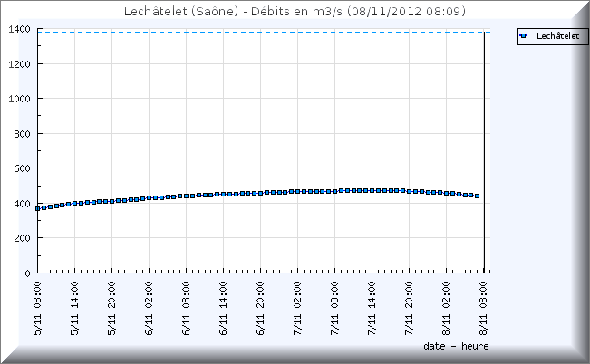The height and width of the screenshot is (364, 590).
Task: Click the 6/11 02:00 x-axis label
Action: pyautogui.click(x=149, y=309)
